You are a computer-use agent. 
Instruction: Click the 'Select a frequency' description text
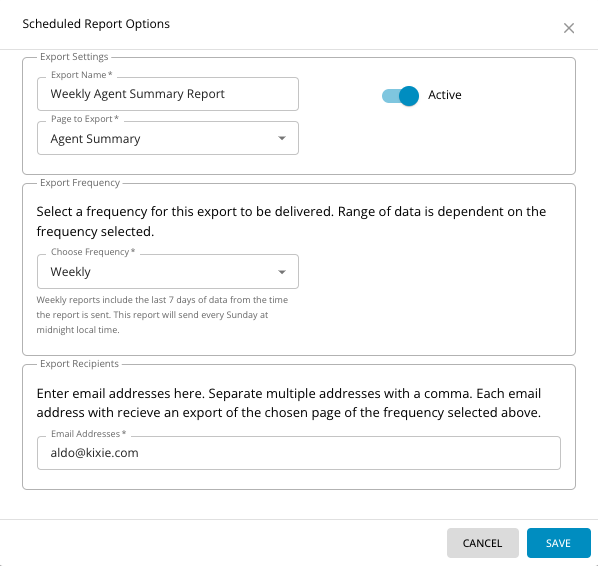click(291, 221)
